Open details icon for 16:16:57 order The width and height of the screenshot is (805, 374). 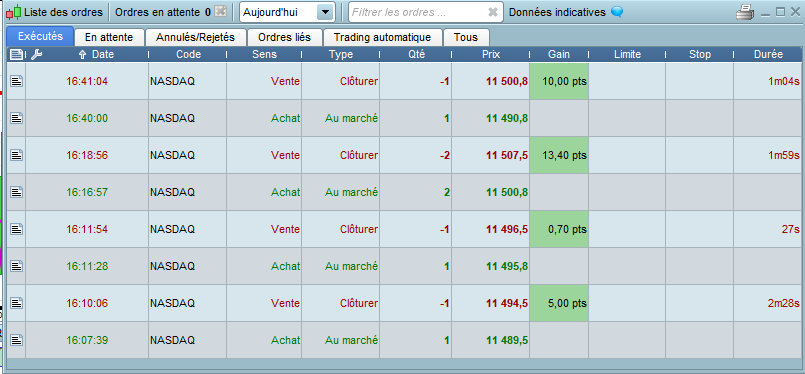point(16,192)
